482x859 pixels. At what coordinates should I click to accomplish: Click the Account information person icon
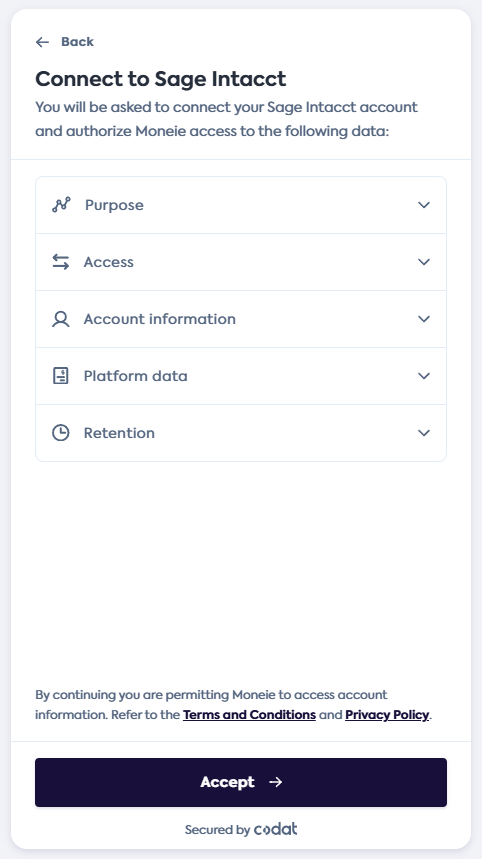[x=61, y=319]
